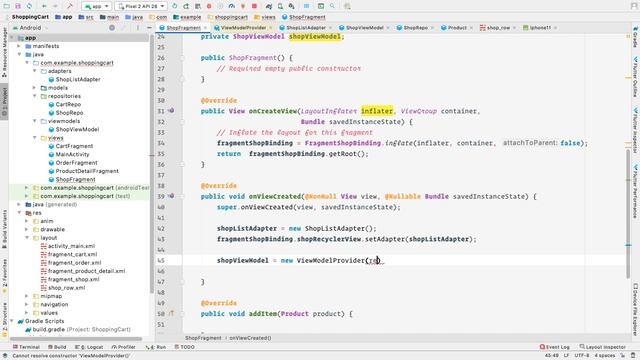Toggle the Device File Explorer panel

[636, 309]
